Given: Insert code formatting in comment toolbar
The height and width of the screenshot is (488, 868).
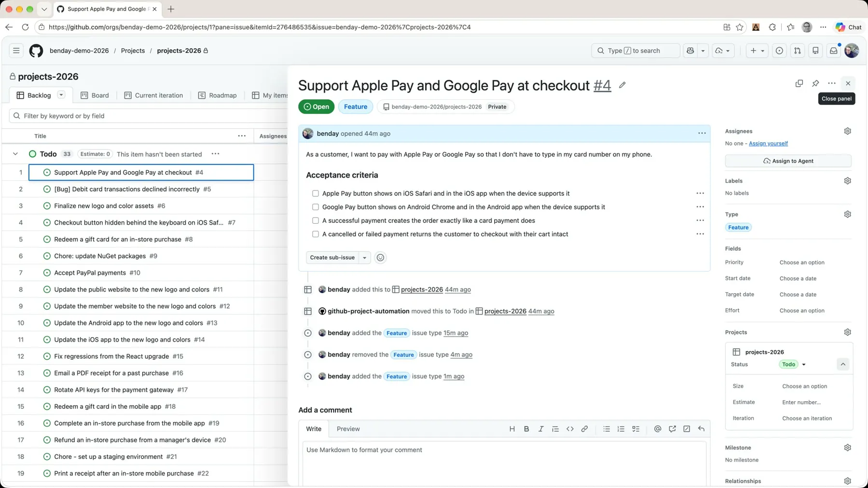Looking at the screenshot, I should point(570,429).
